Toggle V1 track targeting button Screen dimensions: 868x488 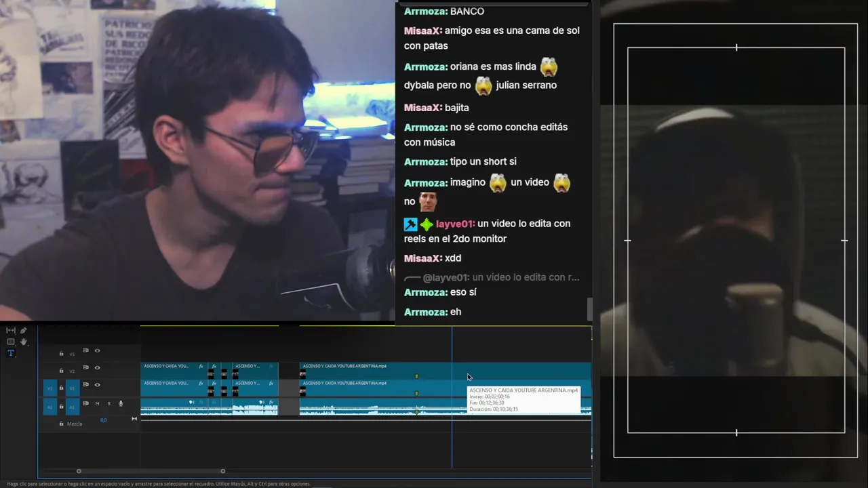tap(73, 388)
